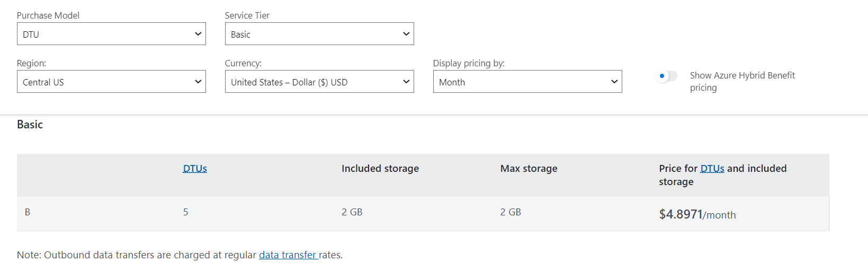Click the DTU value '5' cell

186,212
